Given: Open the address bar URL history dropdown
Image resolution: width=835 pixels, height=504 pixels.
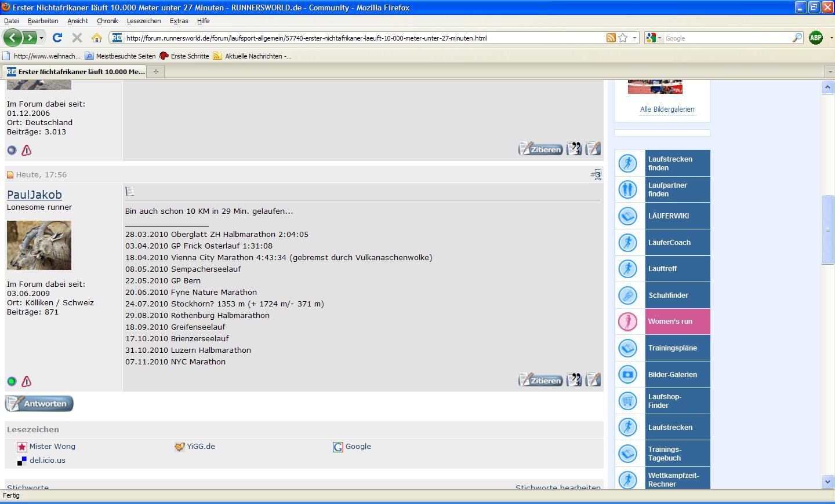Looking at the screenshot, I should pos(634,38).
